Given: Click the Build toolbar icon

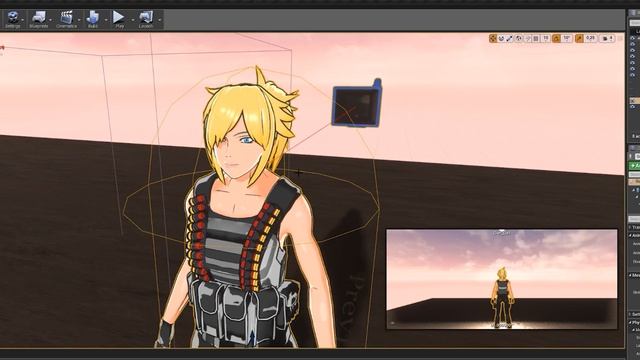Looking at the screenshot, I should click(x=93, y=19).
